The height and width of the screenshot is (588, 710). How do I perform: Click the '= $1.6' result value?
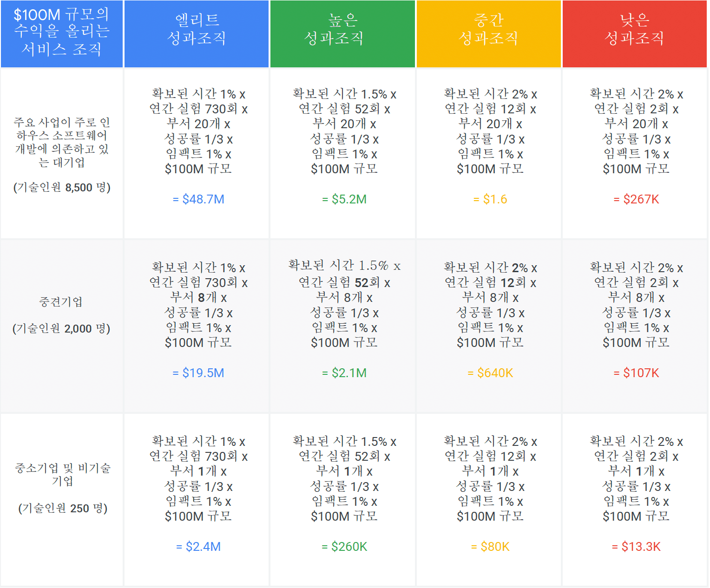[x=490, y=199]
